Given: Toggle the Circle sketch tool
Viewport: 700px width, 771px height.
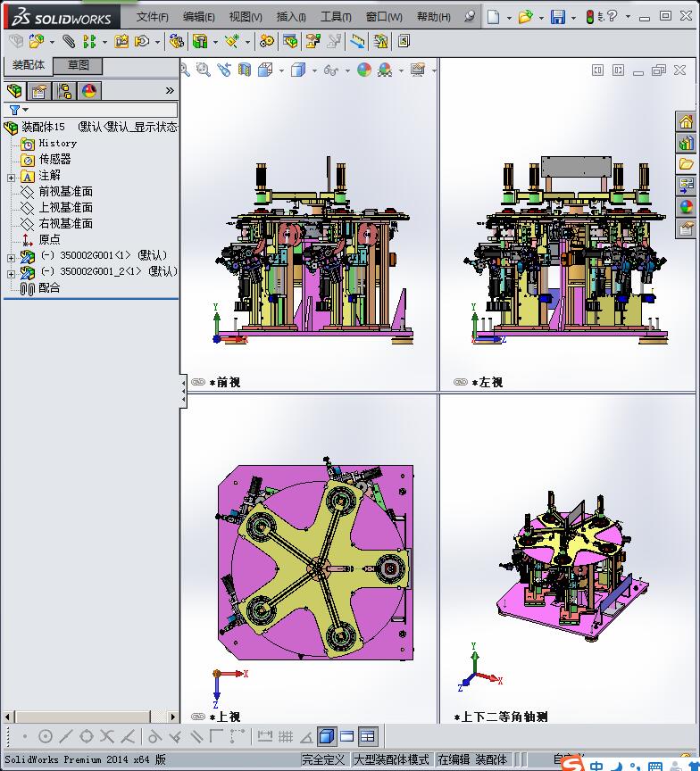Looking at the screenshot, I should tap(46, 736).
